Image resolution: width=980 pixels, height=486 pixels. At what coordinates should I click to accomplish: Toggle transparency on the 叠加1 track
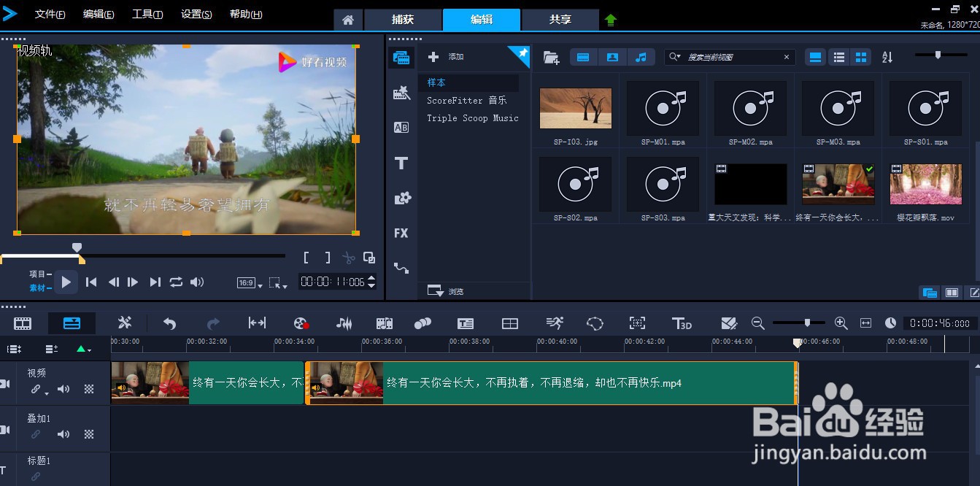[89, 434]
